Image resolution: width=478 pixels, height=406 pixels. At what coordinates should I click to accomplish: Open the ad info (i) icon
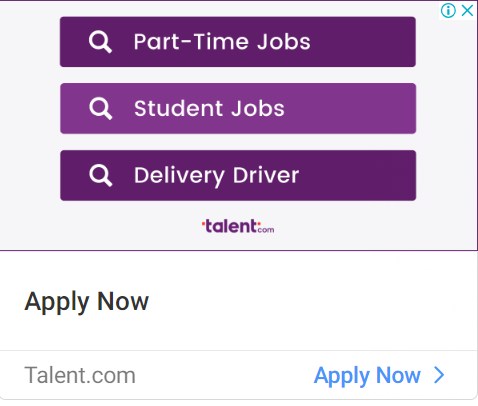448,11
